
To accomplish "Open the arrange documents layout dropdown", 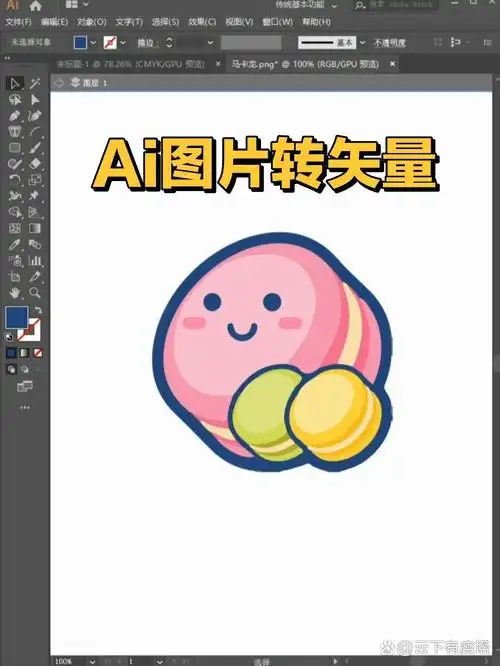I will click(76, 4).
